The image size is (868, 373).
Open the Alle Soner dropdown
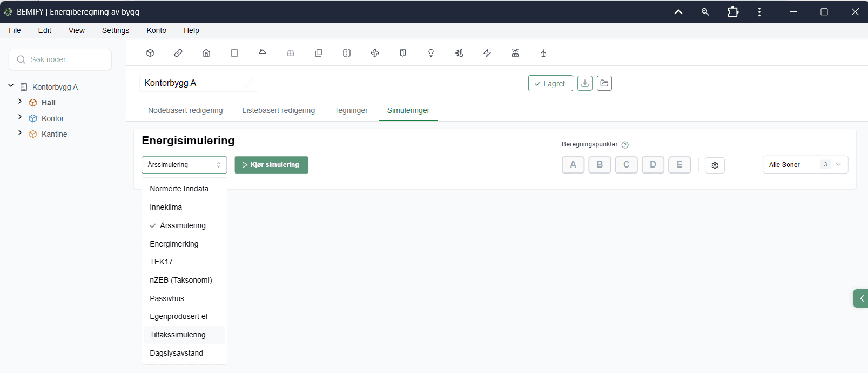pos(805,165)
